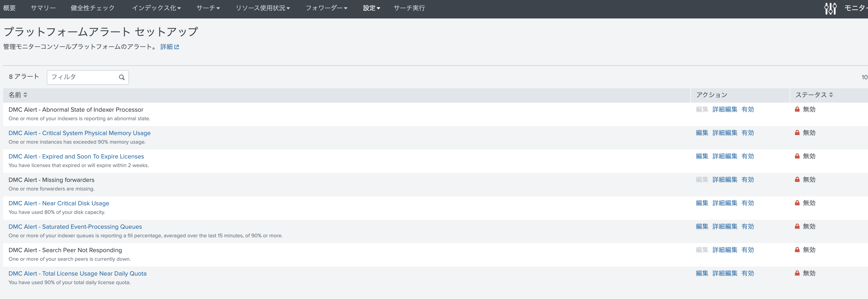Enable the Search Peer Not Responding alert
Image resolution: width=868 pixels, height=299 pixels.
tap(747, 250)
